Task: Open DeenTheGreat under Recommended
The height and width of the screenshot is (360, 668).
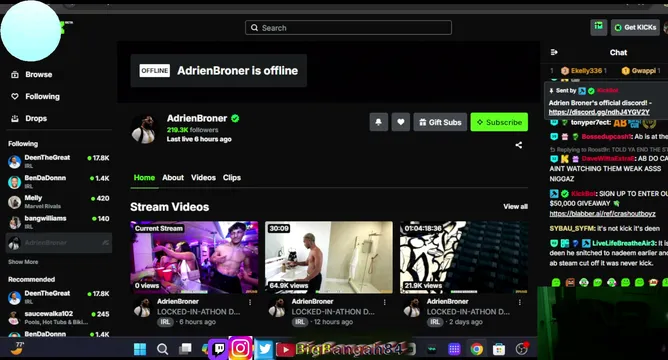Action: pyautogui.click(x=59, y=297)
